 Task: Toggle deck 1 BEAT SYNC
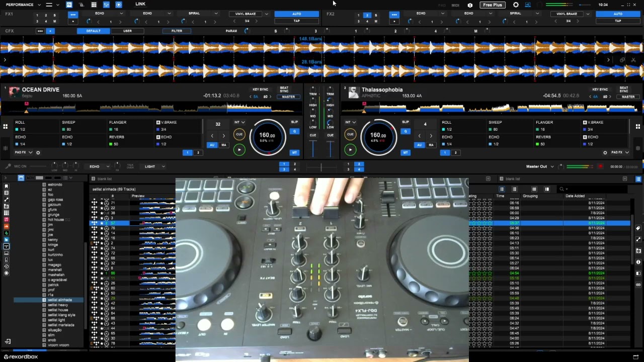coord(284,90)
